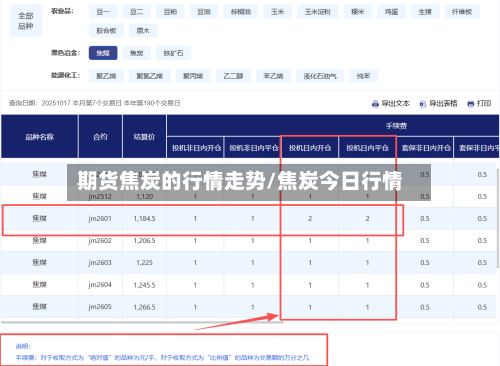Click the 投机日内开仓 value 2 for jm2601
The height and width of the screenshot is (366, 500).
click(310, 219)
